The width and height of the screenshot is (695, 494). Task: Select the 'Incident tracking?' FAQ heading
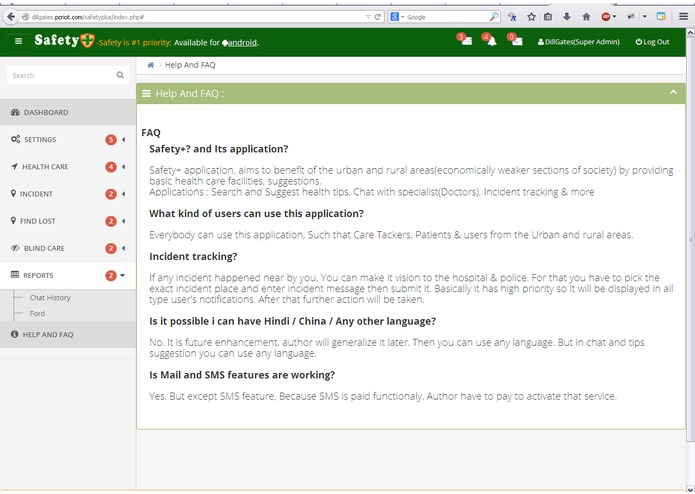point(193,257)
